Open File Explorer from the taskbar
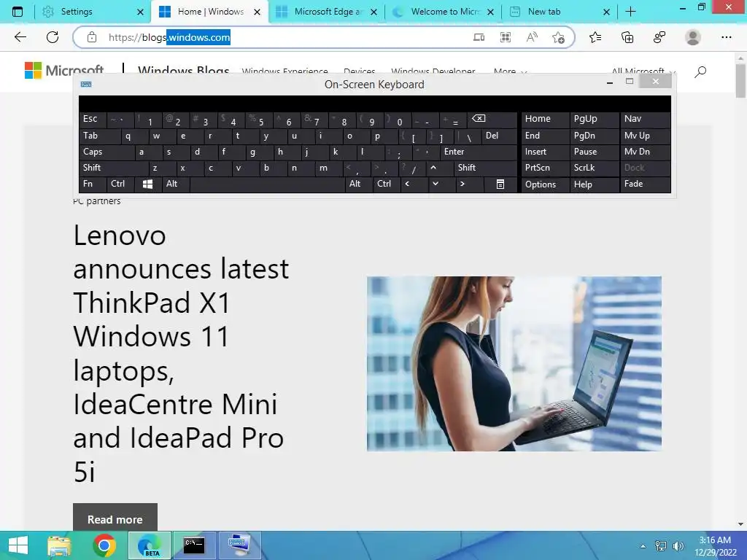747x560 pixels. coord(59,545)
